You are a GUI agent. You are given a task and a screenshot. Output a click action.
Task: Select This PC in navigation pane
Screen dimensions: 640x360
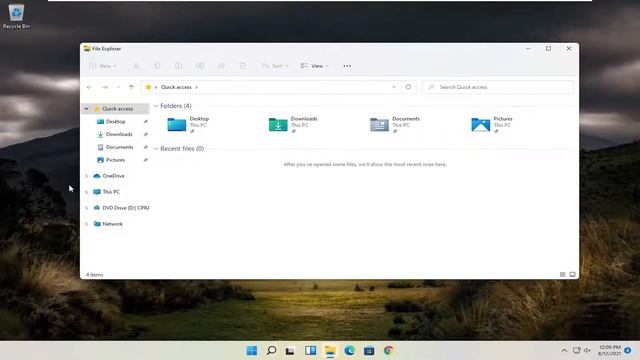111,192
